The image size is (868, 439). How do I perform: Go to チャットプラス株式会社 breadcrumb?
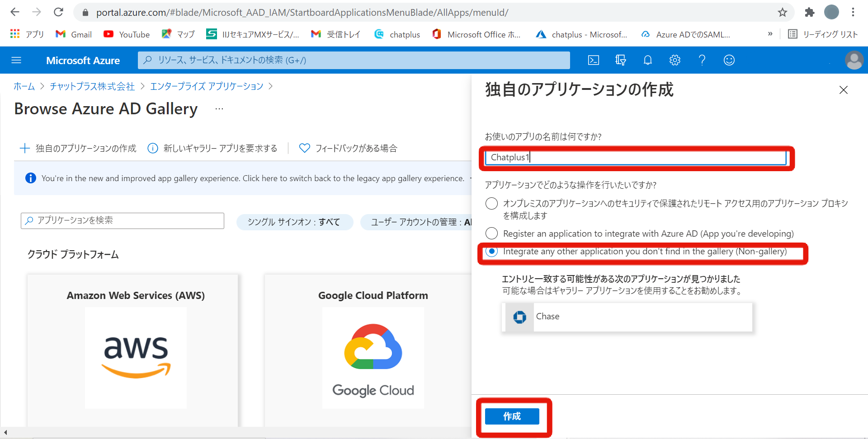point(92,86)
